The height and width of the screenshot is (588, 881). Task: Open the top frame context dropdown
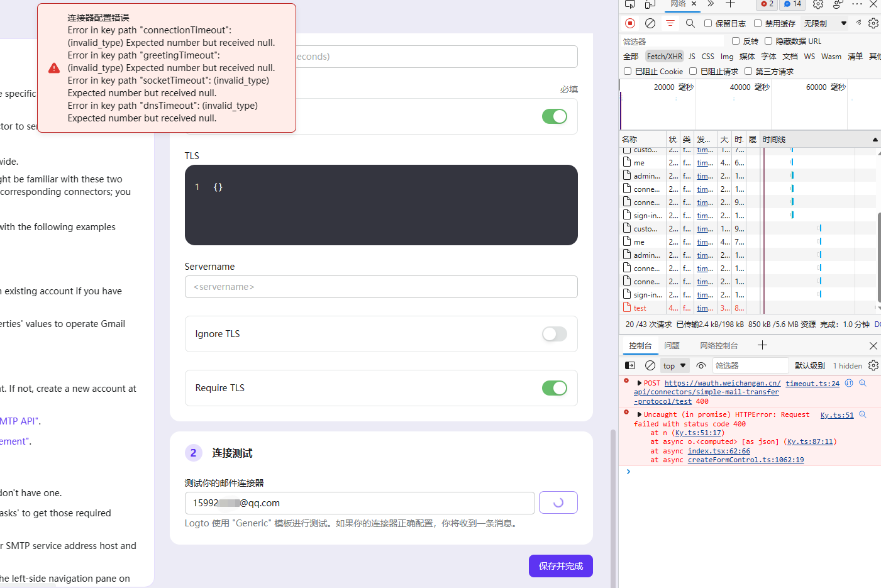pos(674,365)
